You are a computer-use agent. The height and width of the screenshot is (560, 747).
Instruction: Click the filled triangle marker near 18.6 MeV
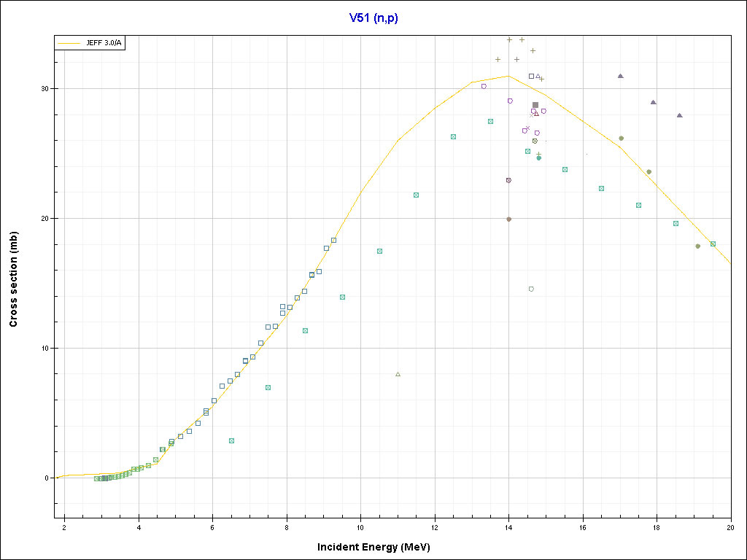pos(679,115)
